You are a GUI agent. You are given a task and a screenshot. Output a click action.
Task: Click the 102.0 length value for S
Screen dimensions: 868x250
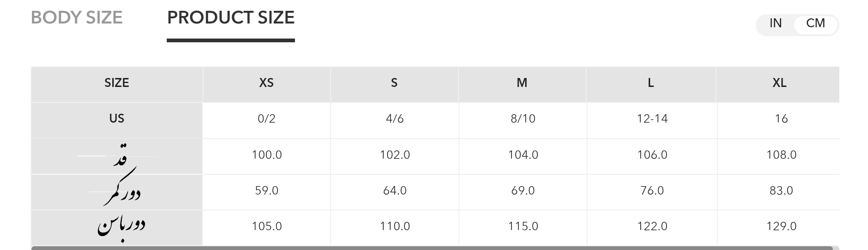point(395,155)
